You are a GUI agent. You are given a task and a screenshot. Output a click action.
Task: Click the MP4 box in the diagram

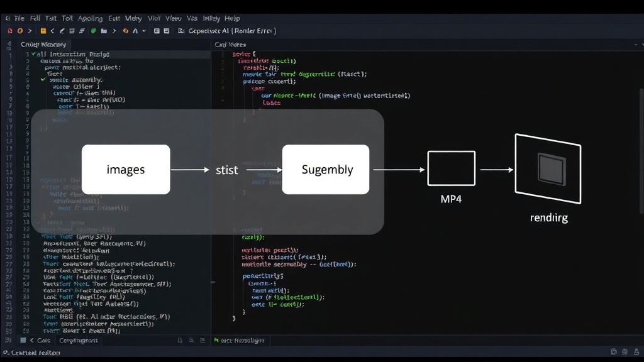pyautogui.click(x=452, y=168)
